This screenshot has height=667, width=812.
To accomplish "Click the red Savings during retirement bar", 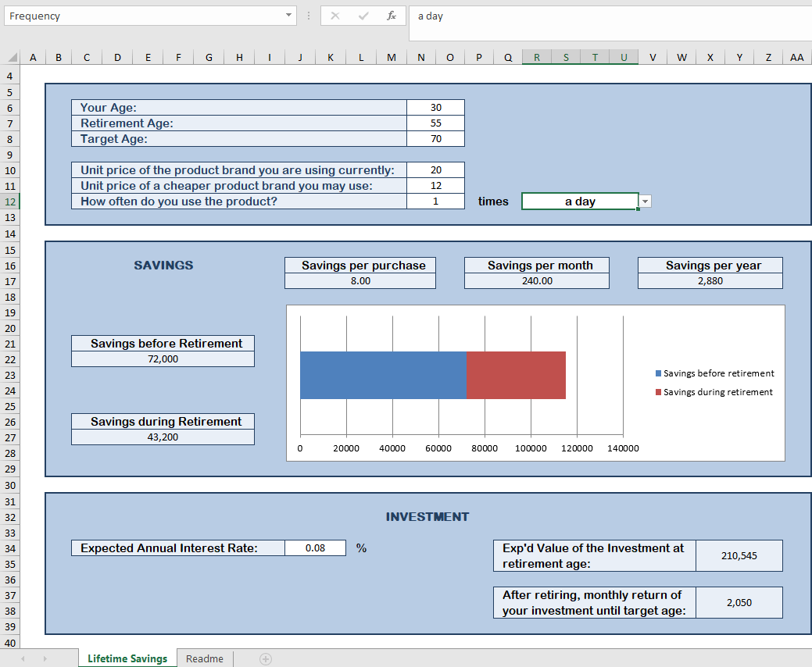I will (x=516, y=375).
